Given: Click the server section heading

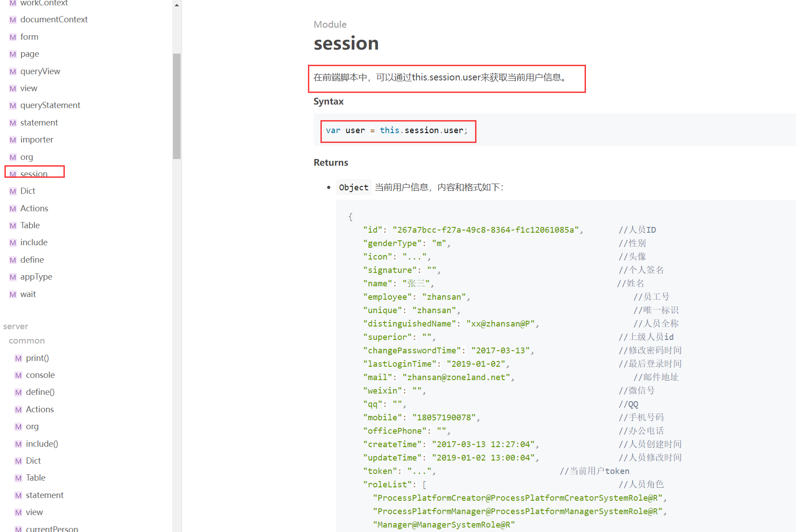Looking at the screenshot, I should click(x=16, y=327).
